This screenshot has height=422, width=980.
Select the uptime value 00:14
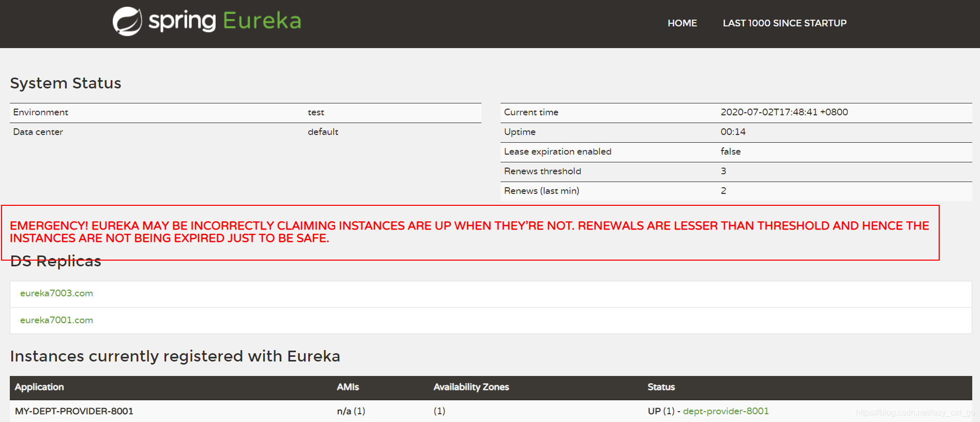click(733, 132)
